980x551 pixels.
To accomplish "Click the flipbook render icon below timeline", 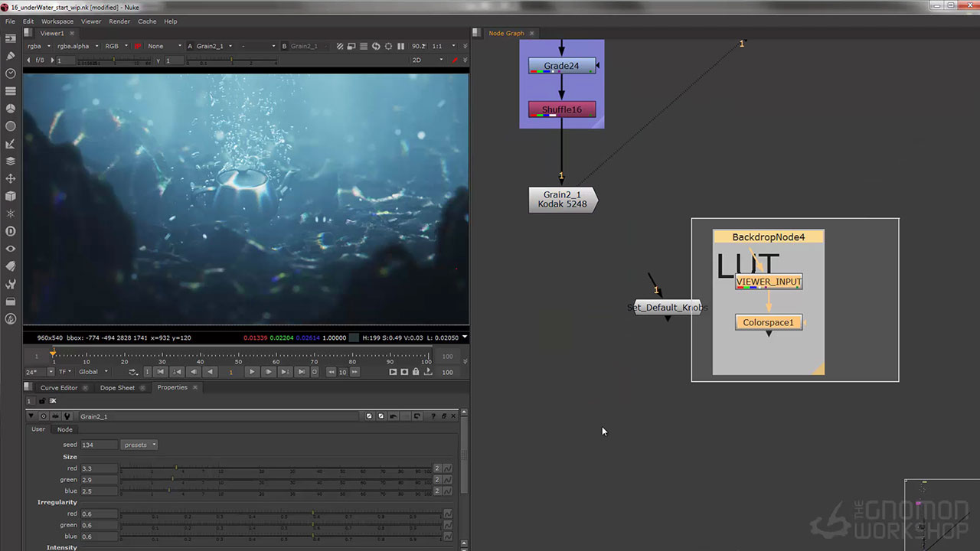I will (x=393, y=372).
